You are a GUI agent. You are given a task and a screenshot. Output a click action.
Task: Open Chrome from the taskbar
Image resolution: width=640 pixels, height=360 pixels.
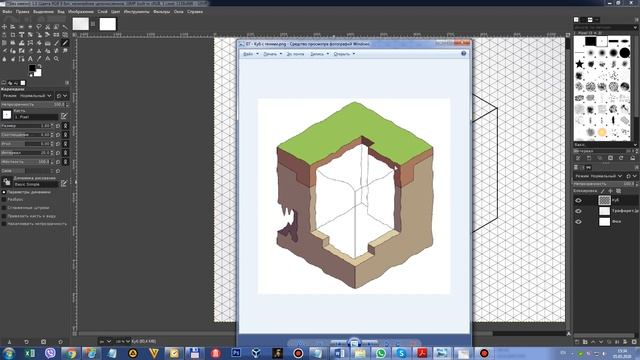pyautogui.click(x=71, y=353)
